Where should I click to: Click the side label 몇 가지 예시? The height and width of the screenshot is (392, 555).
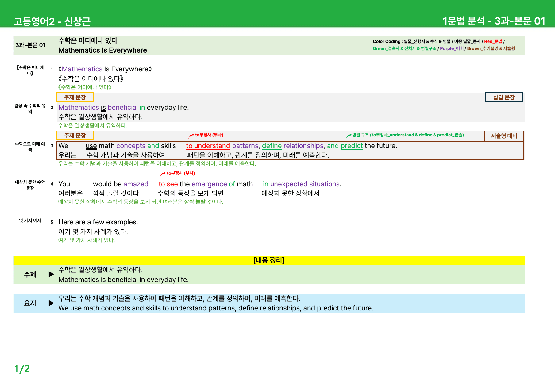30,220
